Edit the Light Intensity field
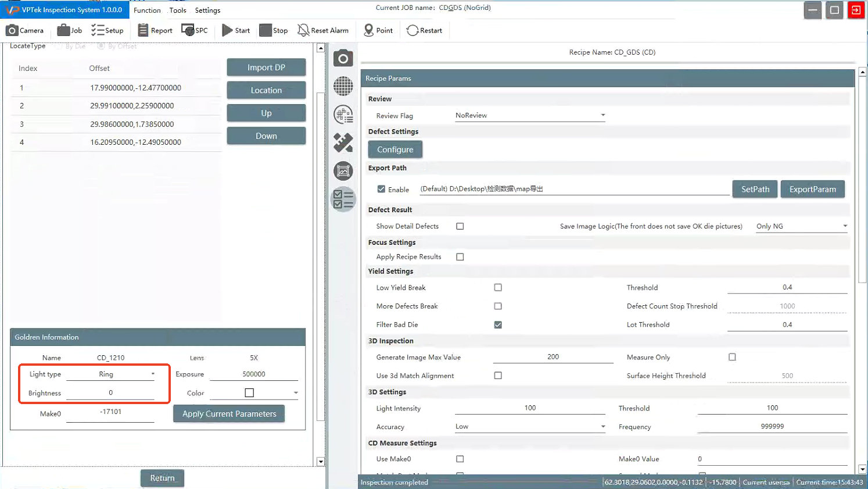The height and width of the screenshot is (489, 868). pos(530,408)
